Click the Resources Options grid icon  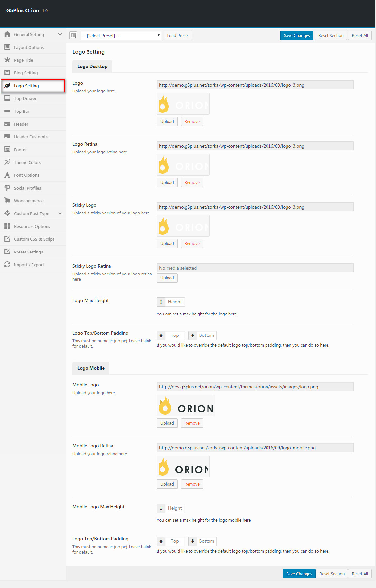click(x=7, y=226)
